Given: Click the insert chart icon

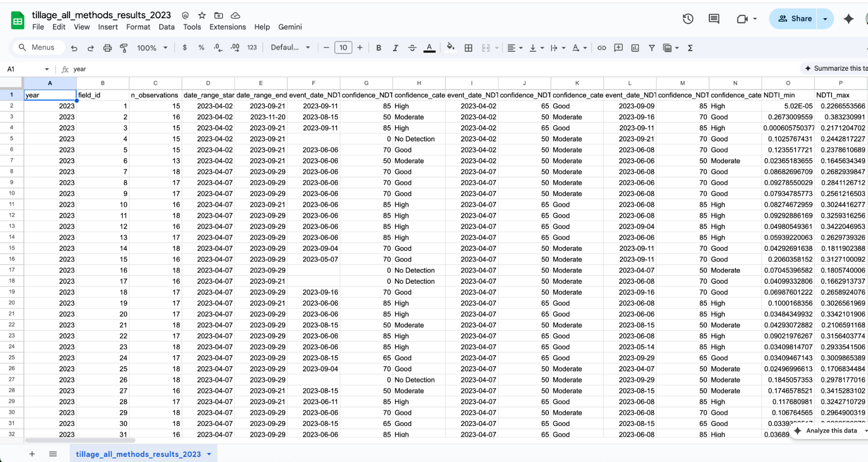Looking at the screenshot, I should click(635, 48).
